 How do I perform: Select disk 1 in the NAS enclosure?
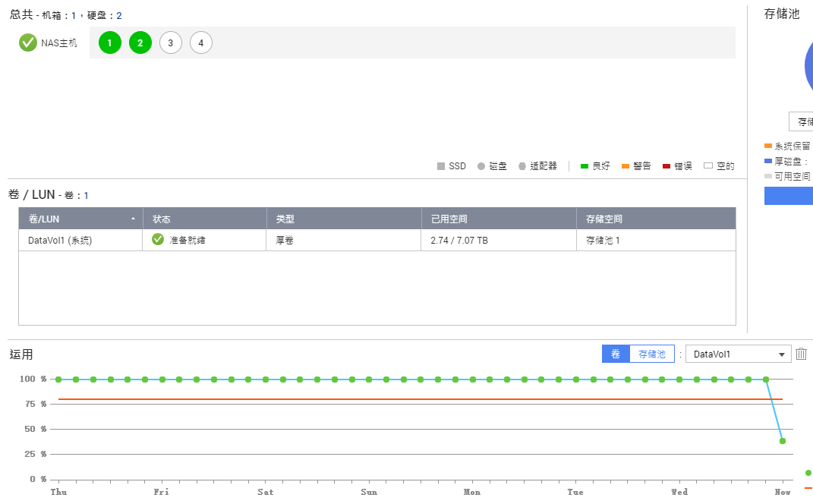point(110,43)
